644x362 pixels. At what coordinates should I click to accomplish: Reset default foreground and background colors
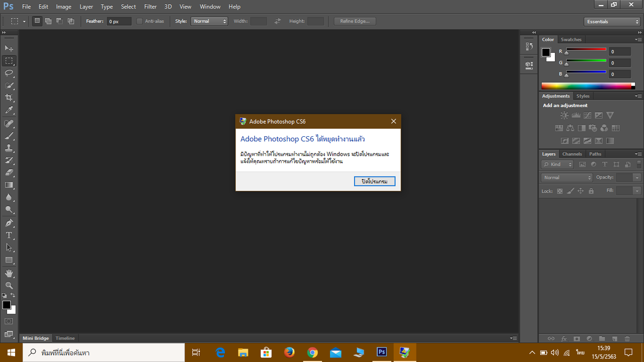tap(5, 296)
